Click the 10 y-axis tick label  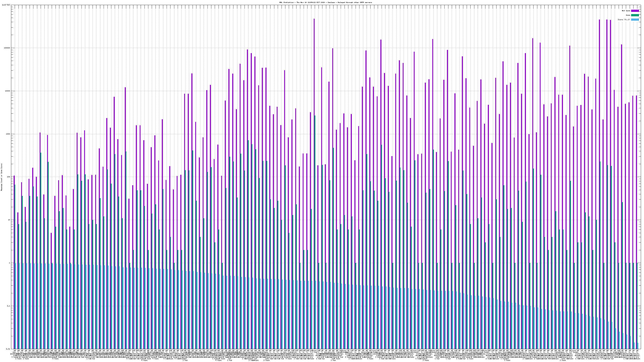(9, 220)
